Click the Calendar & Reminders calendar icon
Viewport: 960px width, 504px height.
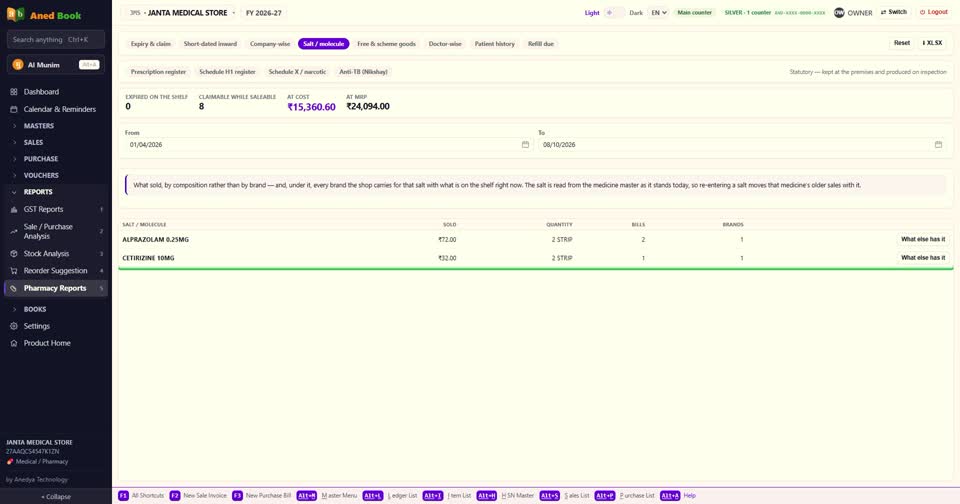(13, 109)
